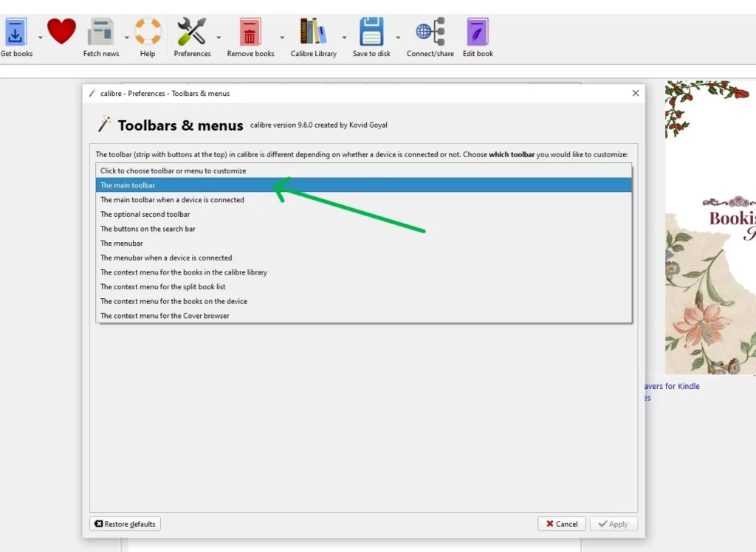756x552 pixels.
Task: Open Help via the lifebuoy icon
Action: 148,31
